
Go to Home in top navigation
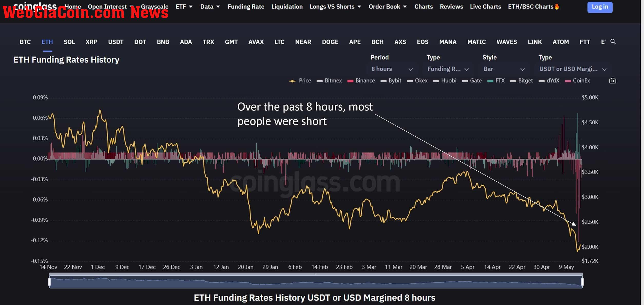click(x=73, y=7)
